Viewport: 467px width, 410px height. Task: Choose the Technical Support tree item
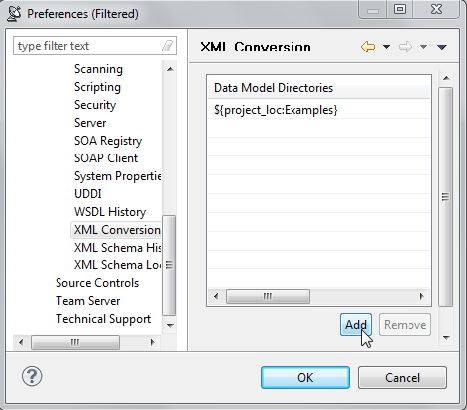[103, 319]
